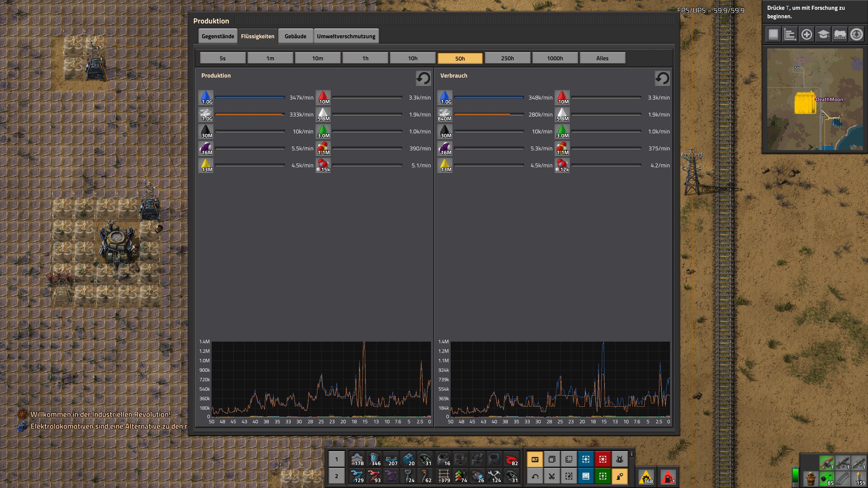The image size is (868, 488).
Task: Select the 1000h time range
Action: coord(555,58)
